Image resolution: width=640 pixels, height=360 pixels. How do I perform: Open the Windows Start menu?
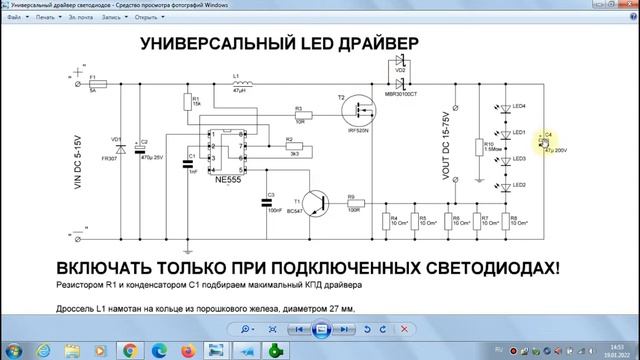(13, 351)
